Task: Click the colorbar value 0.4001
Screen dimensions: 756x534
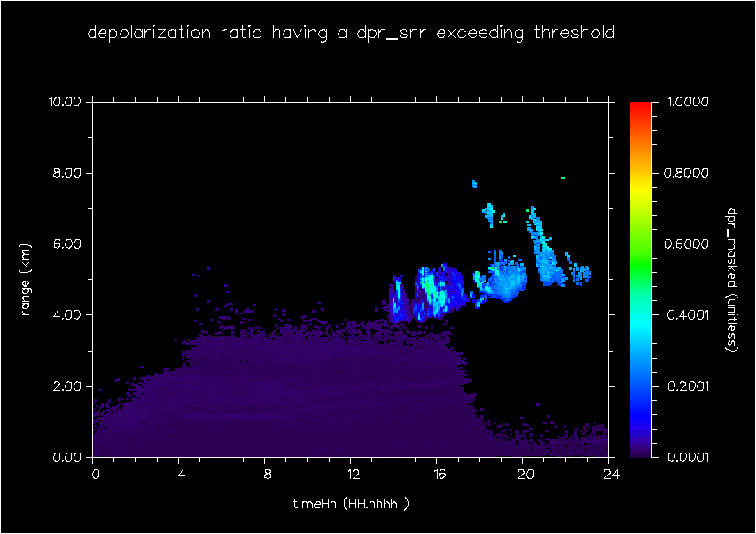Action: tap(688, 315)
